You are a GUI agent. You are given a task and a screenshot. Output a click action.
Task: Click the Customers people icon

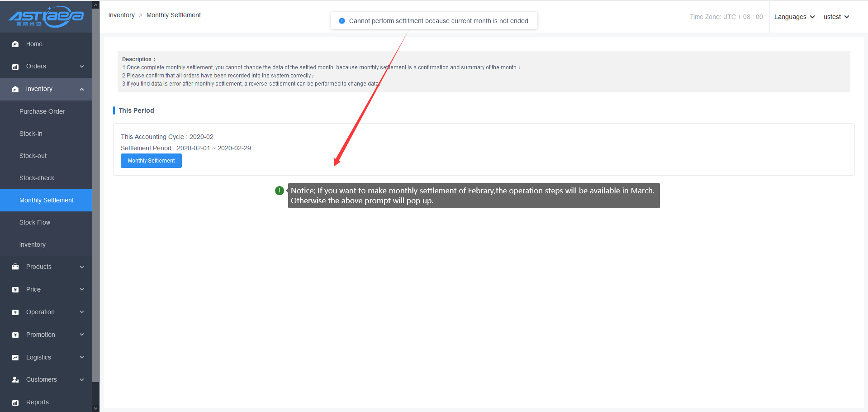point(15,380)
